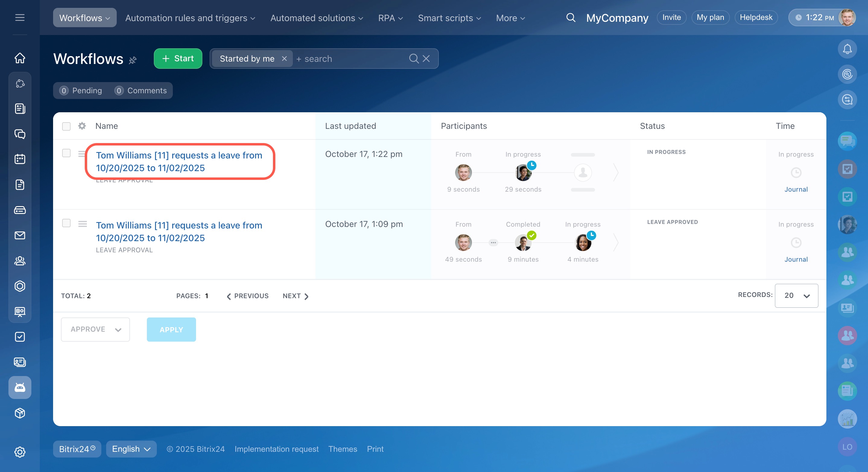Open the calendar icon in left sidebar

click(x=20, y=159)
